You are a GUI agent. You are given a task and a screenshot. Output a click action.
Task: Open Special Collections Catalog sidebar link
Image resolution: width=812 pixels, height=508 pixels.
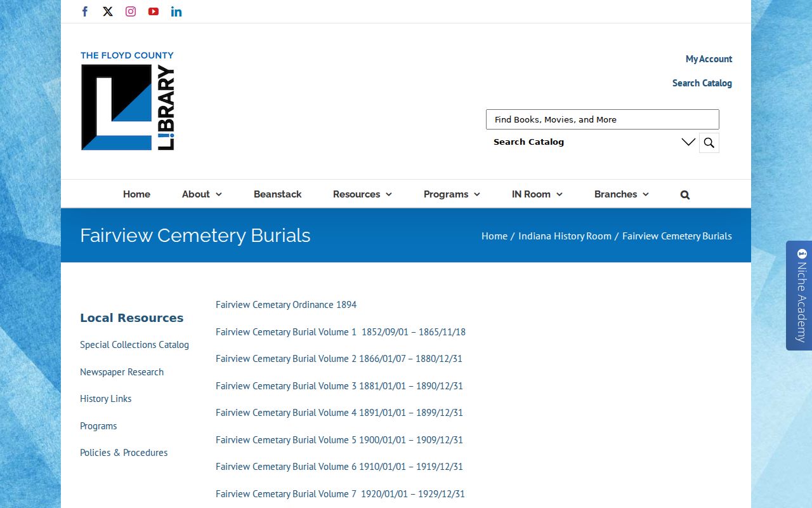coord(134,345)
